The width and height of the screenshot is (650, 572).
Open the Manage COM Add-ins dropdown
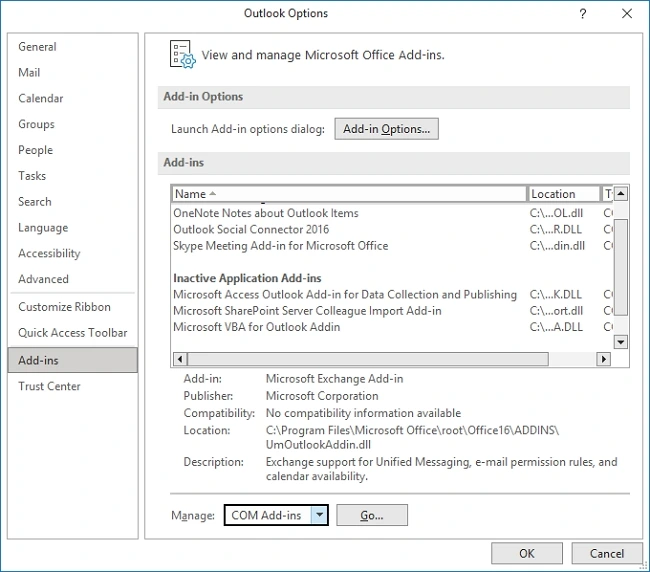coord(318,515)
